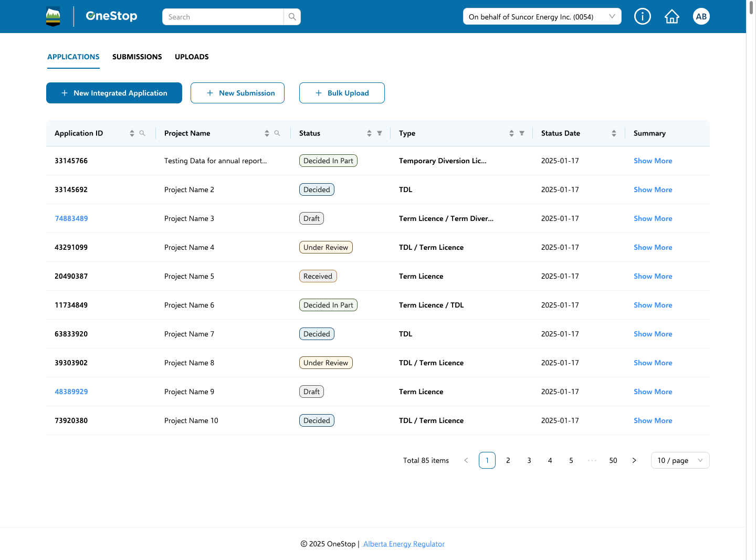Screen dimensions: 756x560
Task: Go to previous page arrow
Action: coord(466,460)
